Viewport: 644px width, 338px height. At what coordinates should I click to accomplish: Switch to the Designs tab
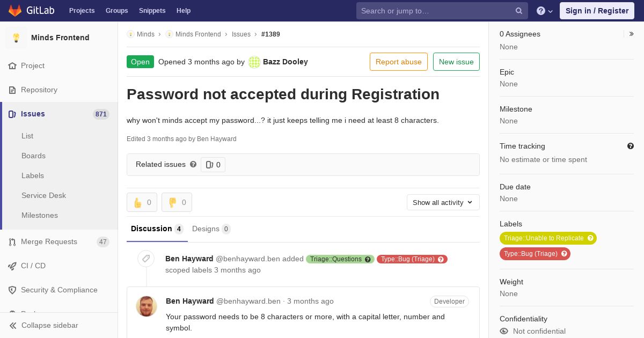pos(211,229)
